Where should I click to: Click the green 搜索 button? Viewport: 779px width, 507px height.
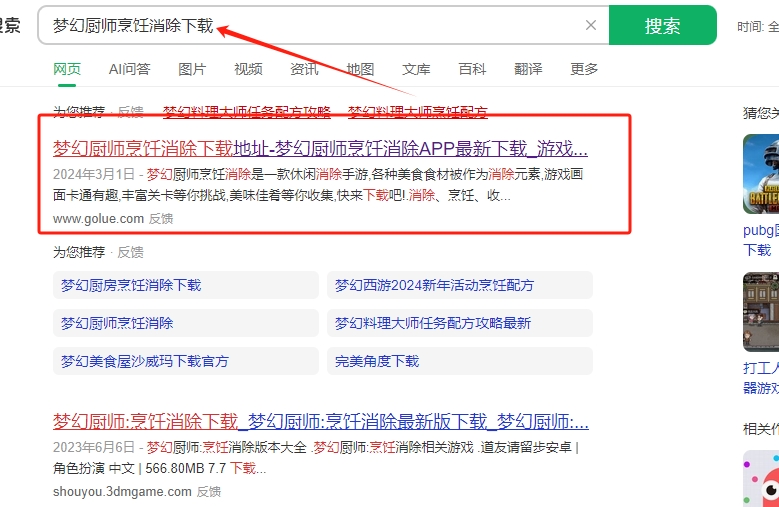pyautogui.click(x=663, y=25)
